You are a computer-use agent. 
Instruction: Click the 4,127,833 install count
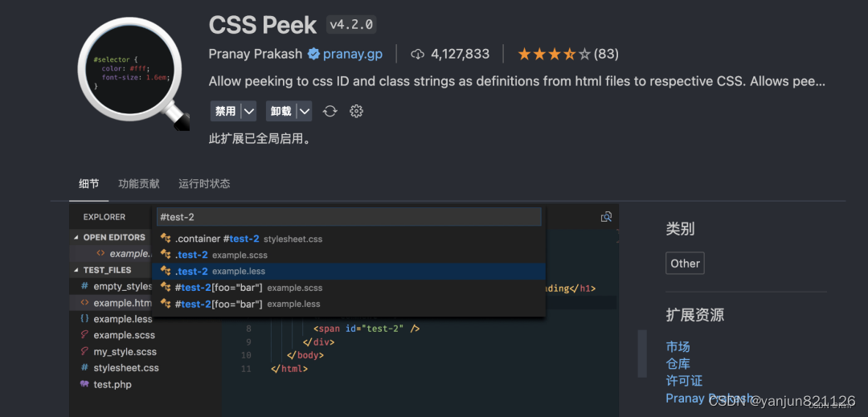tap(460, 54)
